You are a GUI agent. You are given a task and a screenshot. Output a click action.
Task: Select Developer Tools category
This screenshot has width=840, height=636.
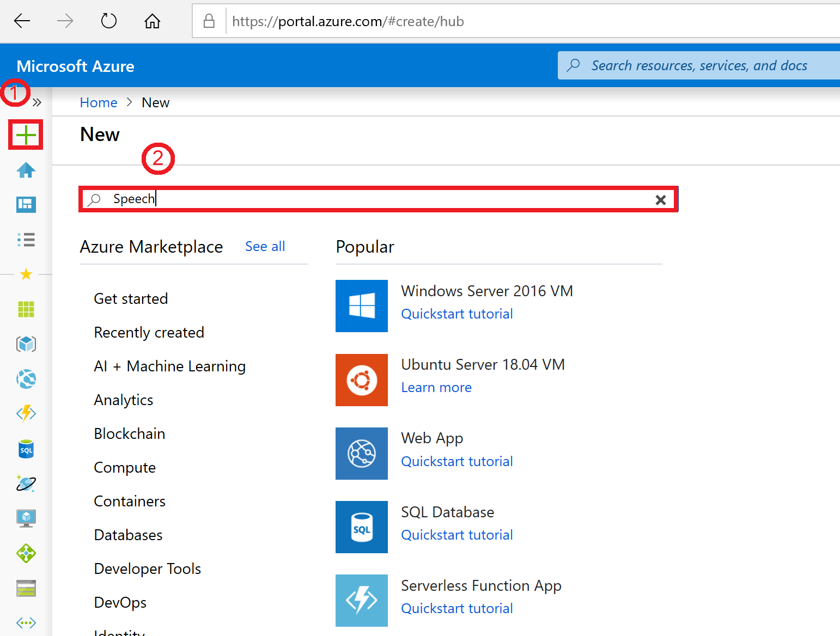(147, 568)
